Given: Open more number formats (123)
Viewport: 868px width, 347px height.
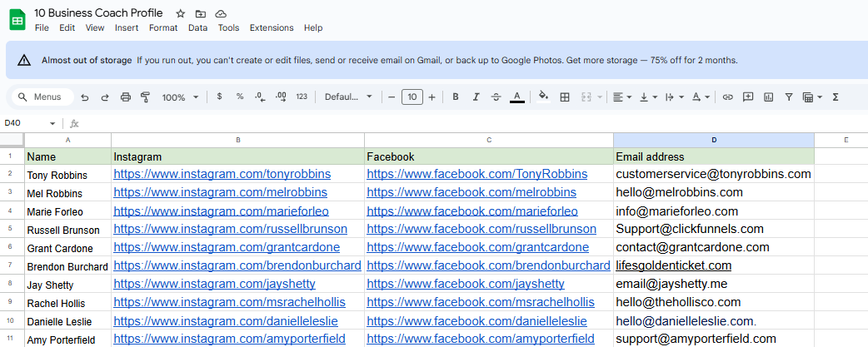Looking at the screenshot, I should click(x=302, y=97).
